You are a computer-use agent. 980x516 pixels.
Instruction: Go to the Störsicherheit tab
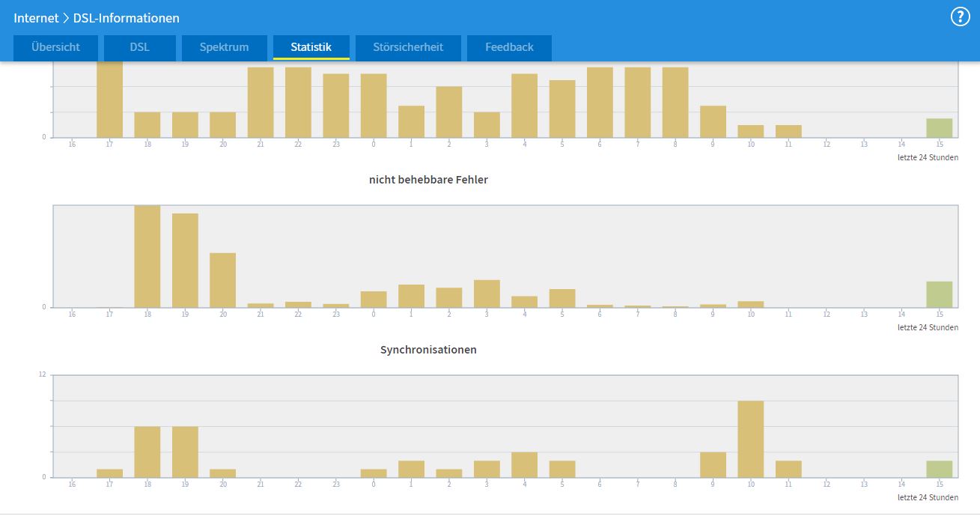pos(408,47)
